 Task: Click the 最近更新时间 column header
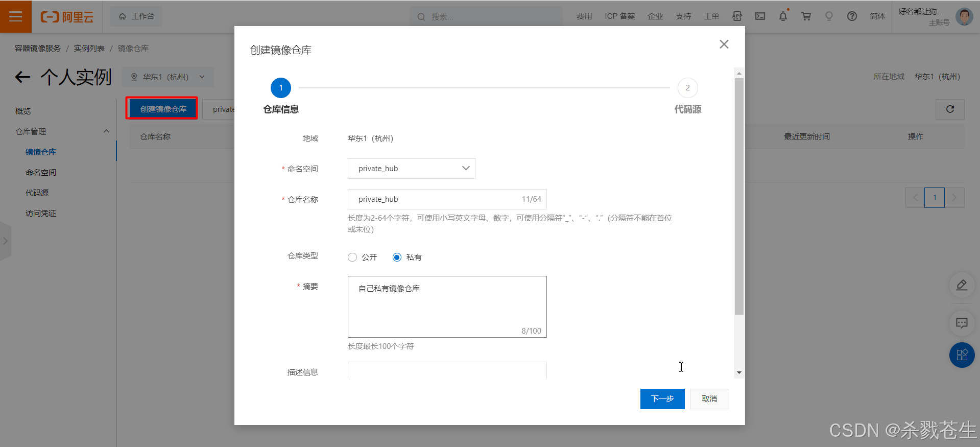(x=807, y=136)
